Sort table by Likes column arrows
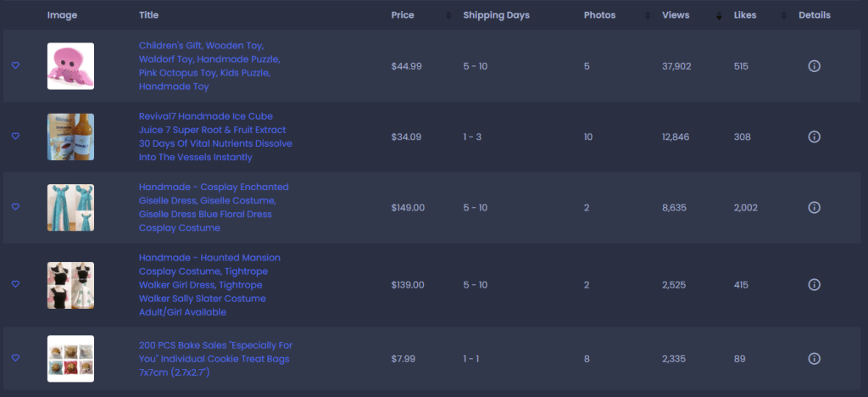Screen dimensions: 868x397 (783, 15)
